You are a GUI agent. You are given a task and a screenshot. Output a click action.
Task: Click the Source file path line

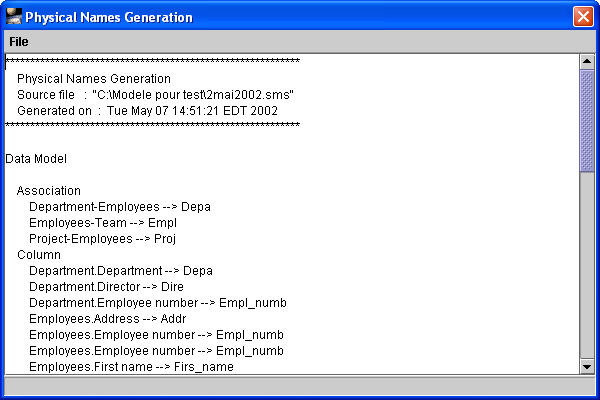click(155, 94)
